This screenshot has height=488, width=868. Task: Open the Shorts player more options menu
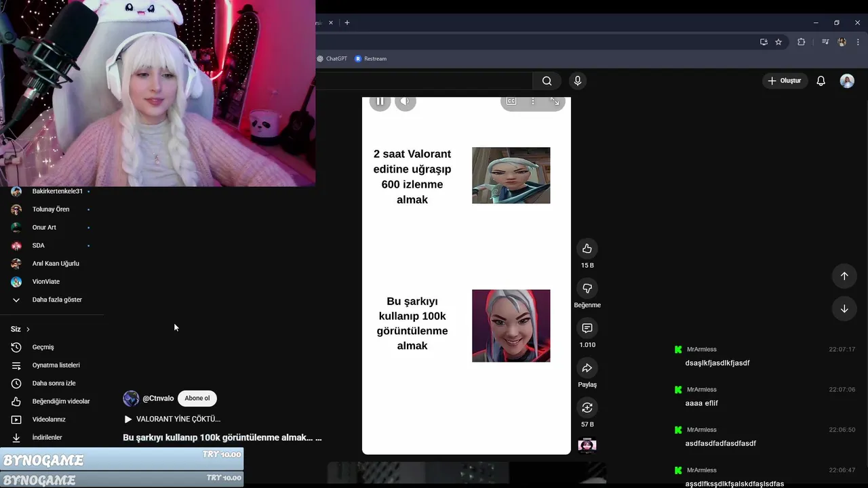point(533,101)
